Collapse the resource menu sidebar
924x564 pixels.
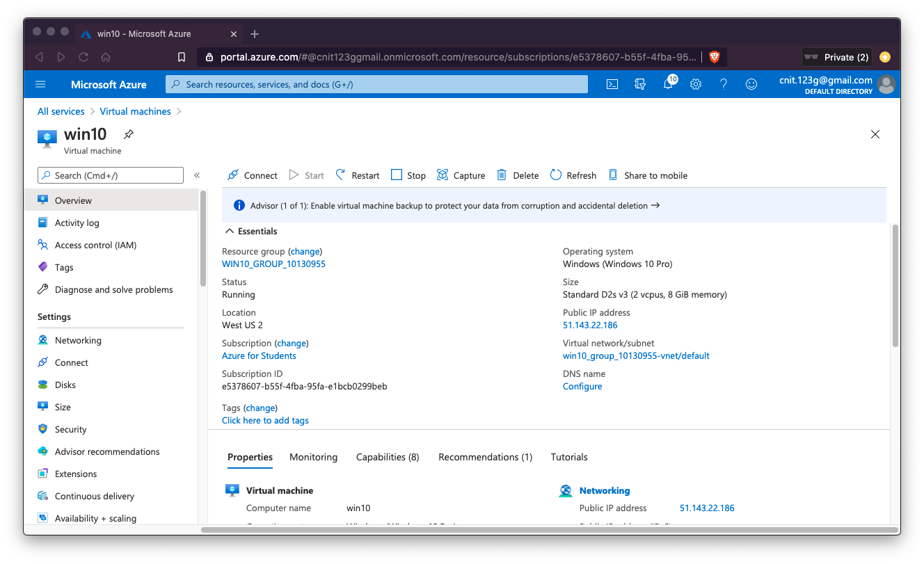click(197, 175)
